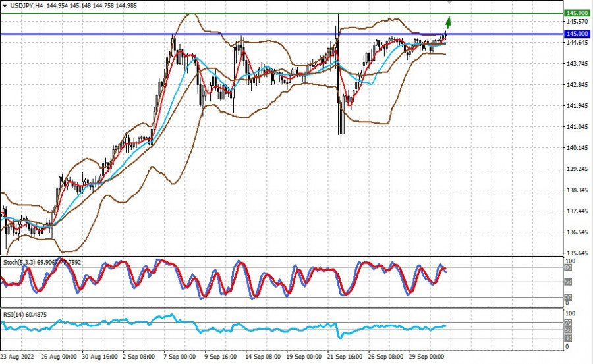Click the 141.045 price scale value
Screen dimensions: 593x364
tap(577, 127)
